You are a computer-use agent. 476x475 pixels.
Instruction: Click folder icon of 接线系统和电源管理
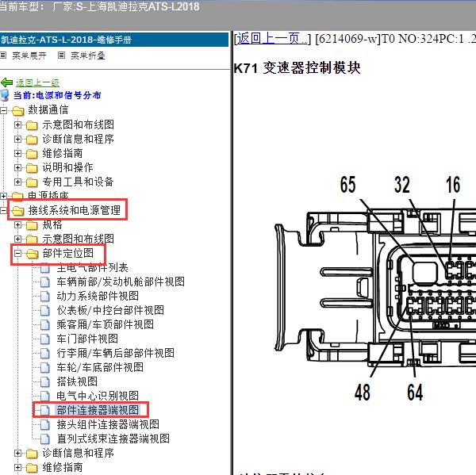(x=18, y=211)
